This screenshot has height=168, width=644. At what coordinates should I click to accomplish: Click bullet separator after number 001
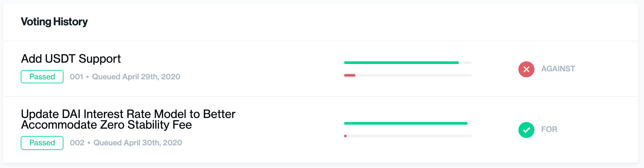point(88,77)
